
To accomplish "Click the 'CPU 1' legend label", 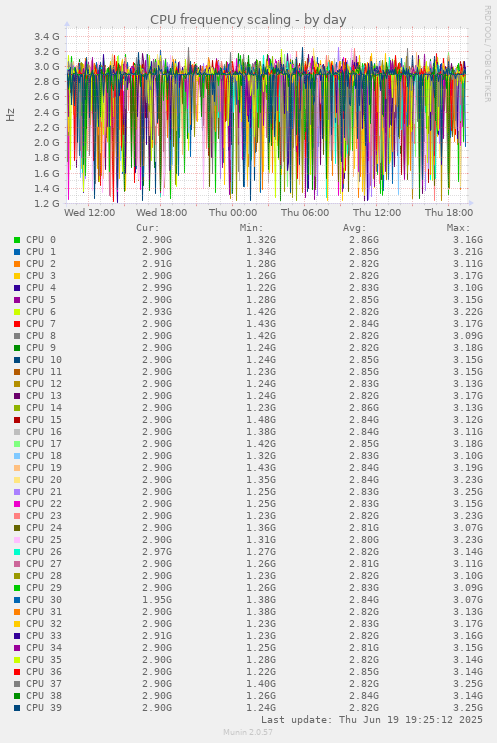I will point(41,252).
